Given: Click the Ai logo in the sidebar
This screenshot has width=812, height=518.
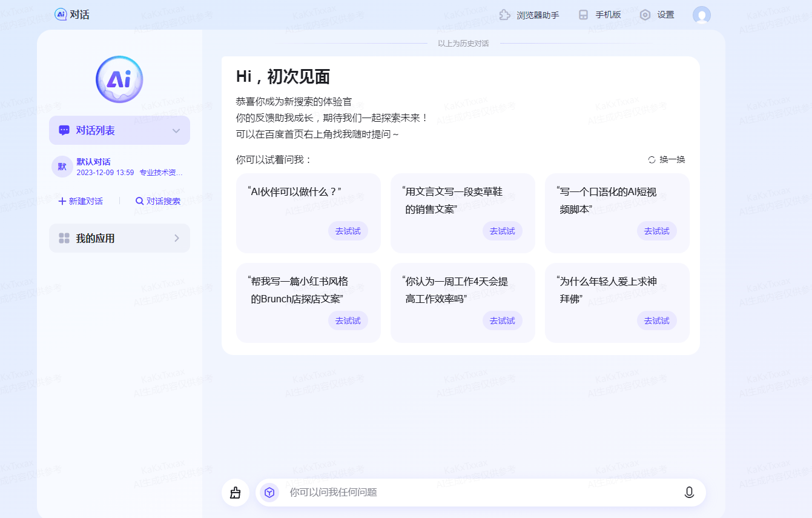Looking at the screenshot, I should pos(119,79).
